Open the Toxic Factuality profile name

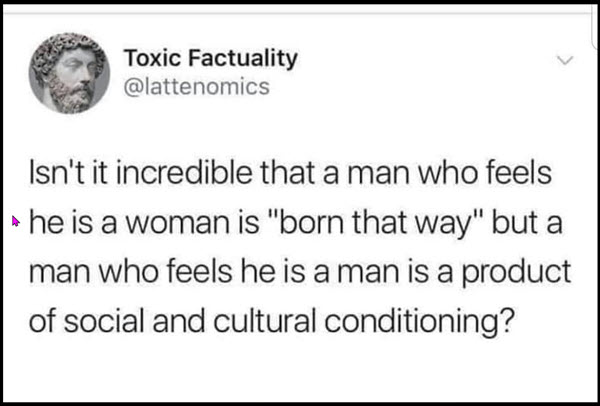[x=210, y=59]
